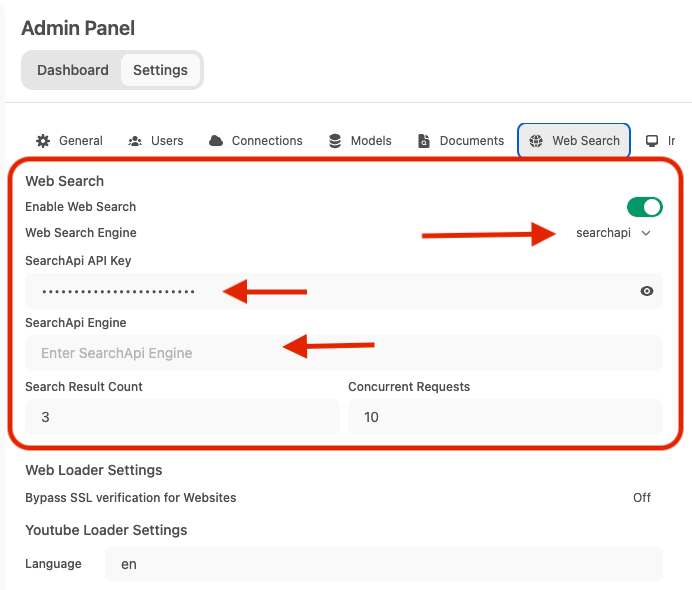
Task: Select the Settings tab
Action: click(x=160, y=70)
